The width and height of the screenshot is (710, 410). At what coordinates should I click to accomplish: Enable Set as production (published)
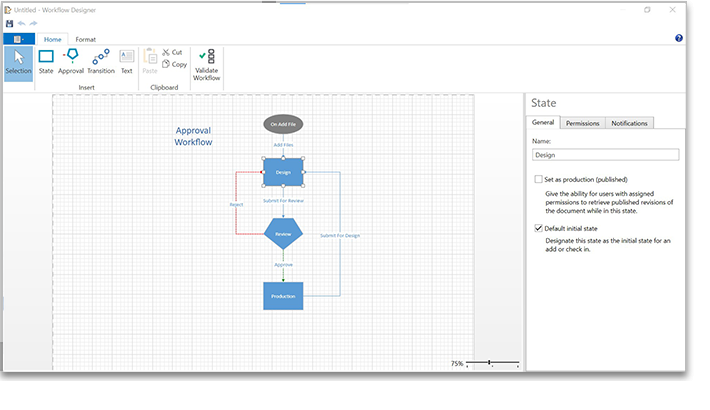539,179
